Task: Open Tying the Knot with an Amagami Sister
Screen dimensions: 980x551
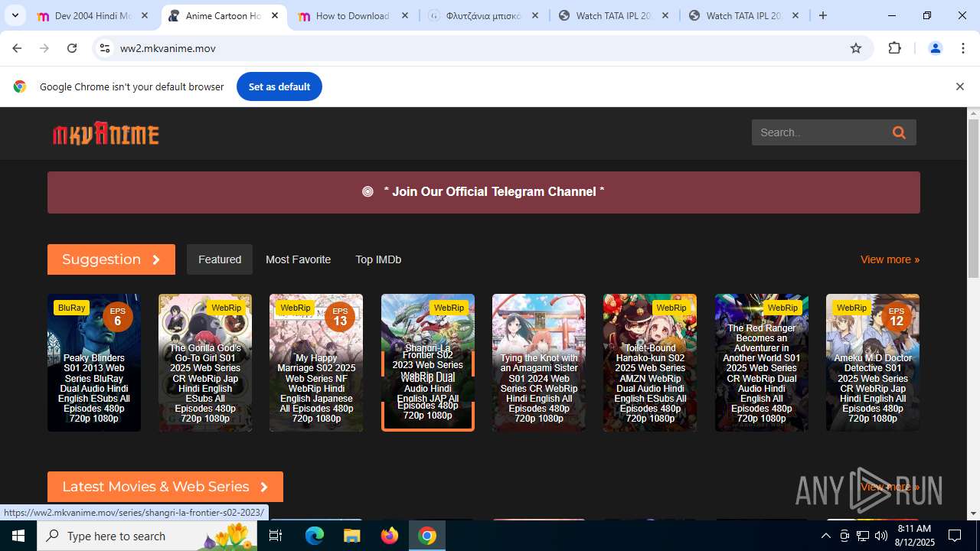Action: point(539,363)
